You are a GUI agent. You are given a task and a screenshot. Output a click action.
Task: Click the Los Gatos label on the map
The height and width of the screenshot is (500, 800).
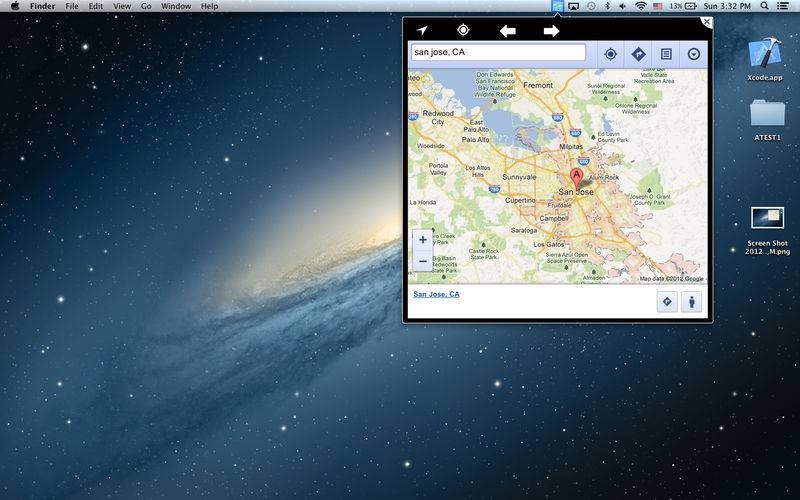click(548, 244)
